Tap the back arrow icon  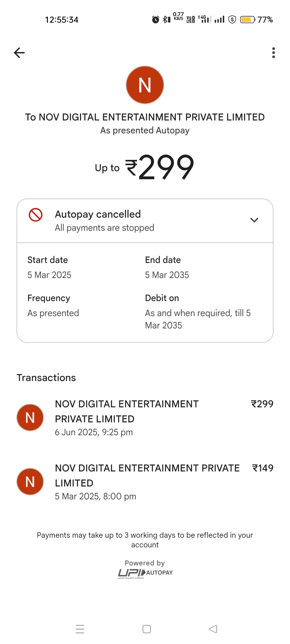[19, 53]
